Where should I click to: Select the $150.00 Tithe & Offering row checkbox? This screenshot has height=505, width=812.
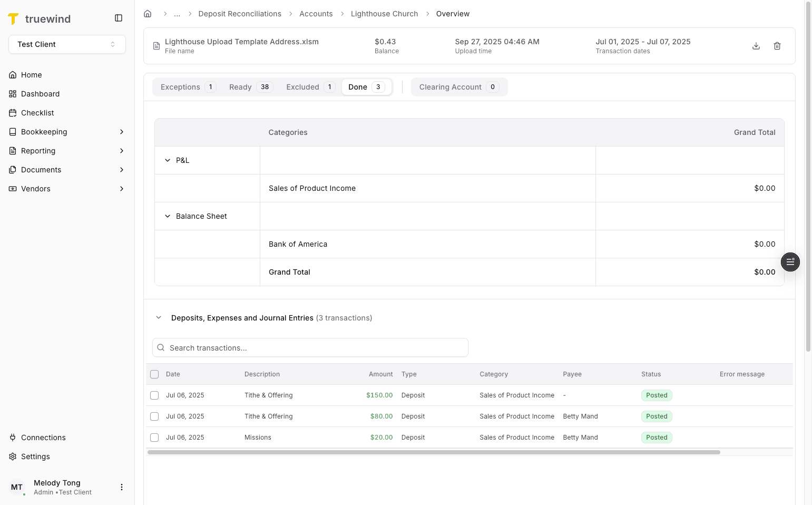point(154,395)
